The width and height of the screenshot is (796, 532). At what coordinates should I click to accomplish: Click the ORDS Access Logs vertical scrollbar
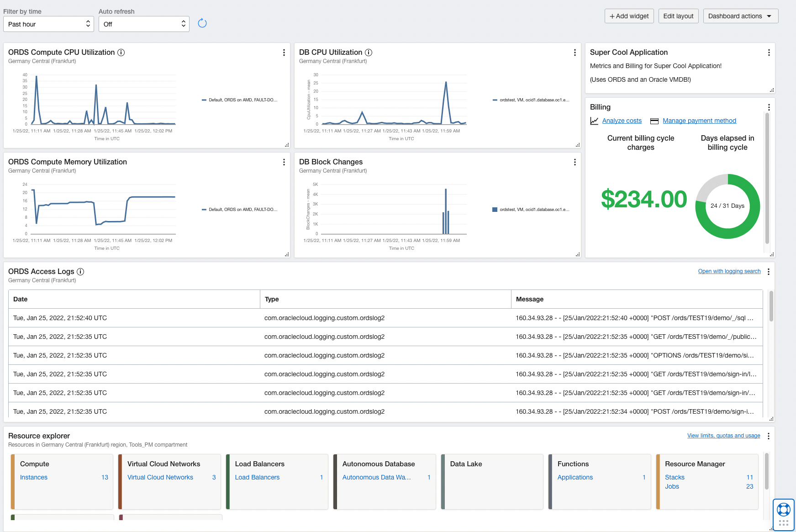(x=771, y=306)
